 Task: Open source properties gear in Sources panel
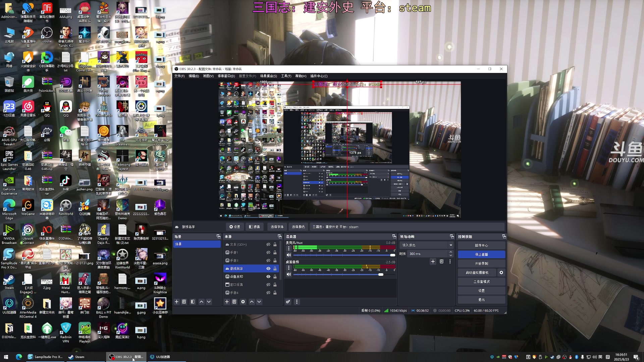pos(243,302)
